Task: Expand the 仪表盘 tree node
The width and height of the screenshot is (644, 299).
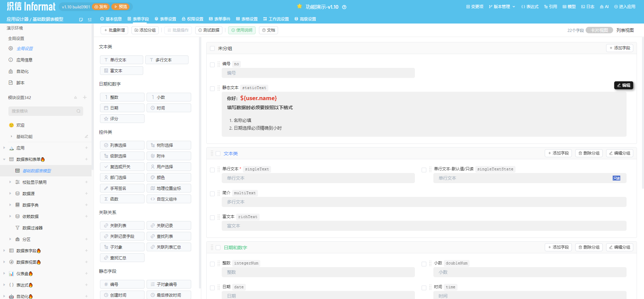Action: click(4, 273)
